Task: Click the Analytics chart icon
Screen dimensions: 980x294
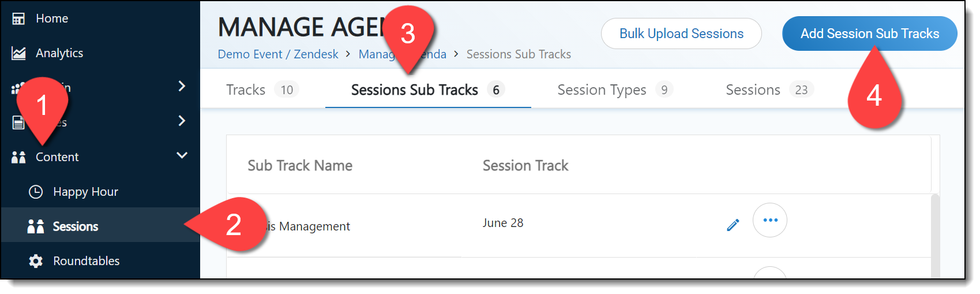Action: point(18,53)
